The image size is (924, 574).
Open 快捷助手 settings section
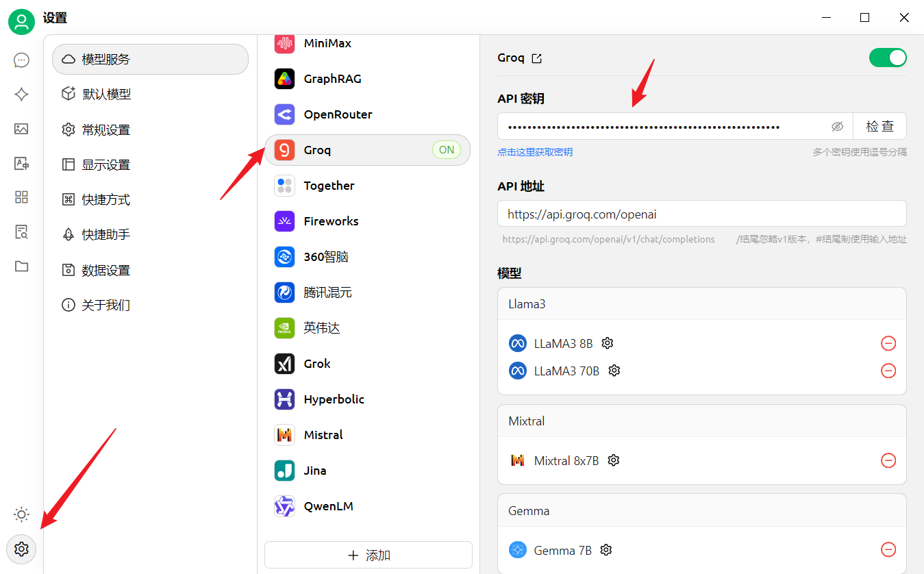[x=150, y=235]
